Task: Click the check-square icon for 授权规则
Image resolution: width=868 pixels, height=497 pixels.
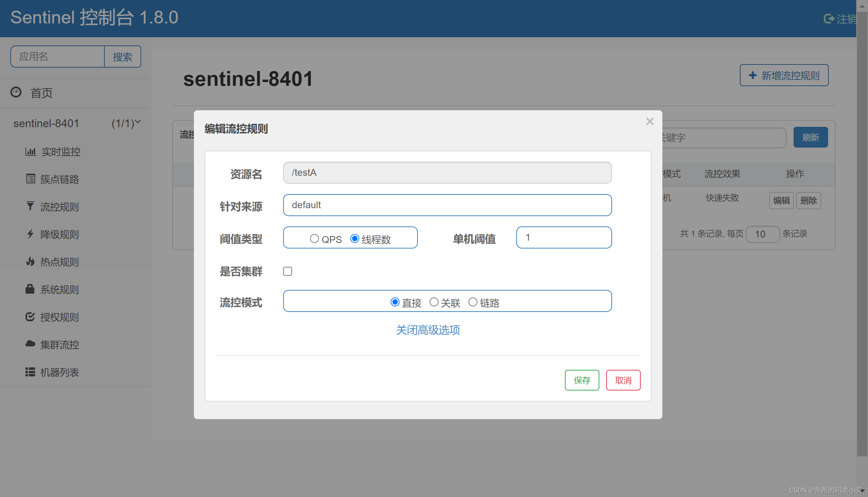Action: 30,316
